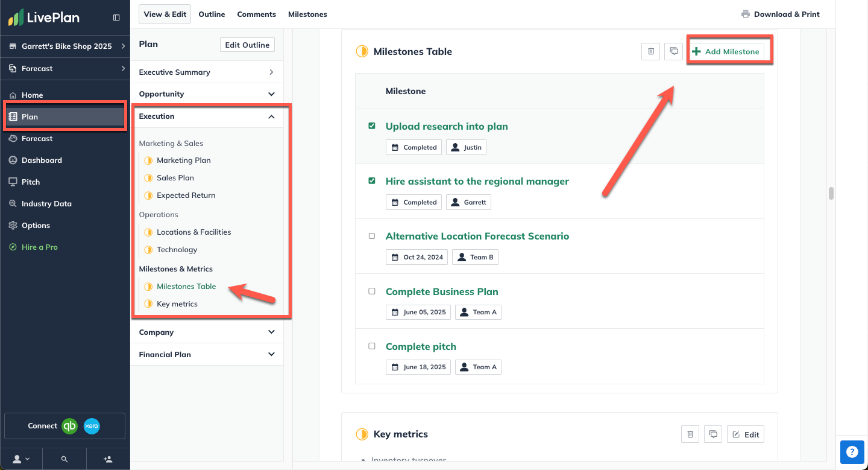Expand the Company section
868x470 pixels.
271,332
